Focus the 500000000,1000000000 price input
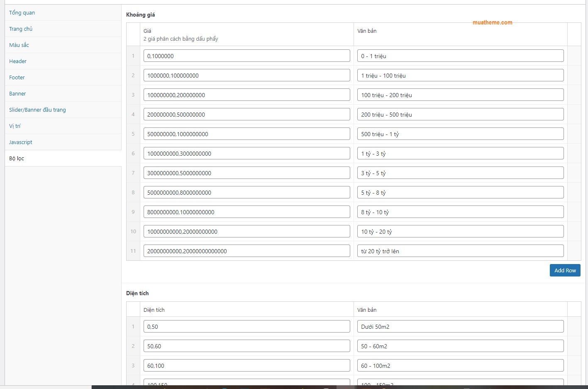 [246, 134]
